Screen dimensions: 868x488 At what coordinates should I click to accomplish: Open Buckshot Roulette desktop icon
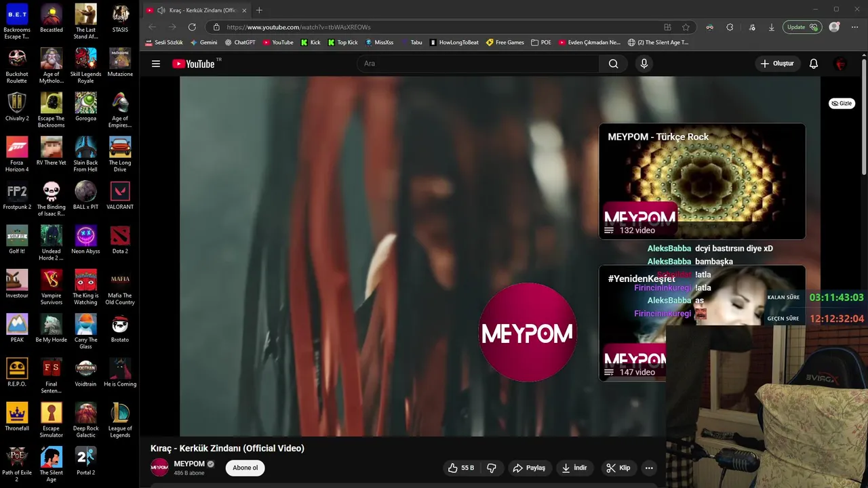17,66
